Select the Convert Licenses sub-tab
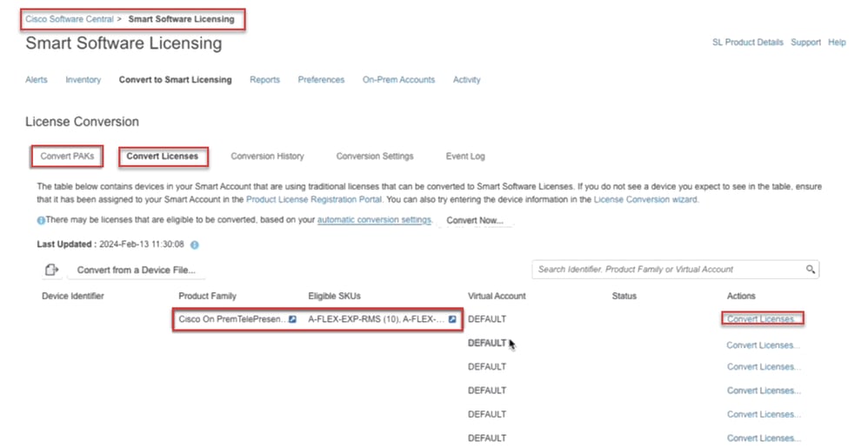 (x=163, y=157)
